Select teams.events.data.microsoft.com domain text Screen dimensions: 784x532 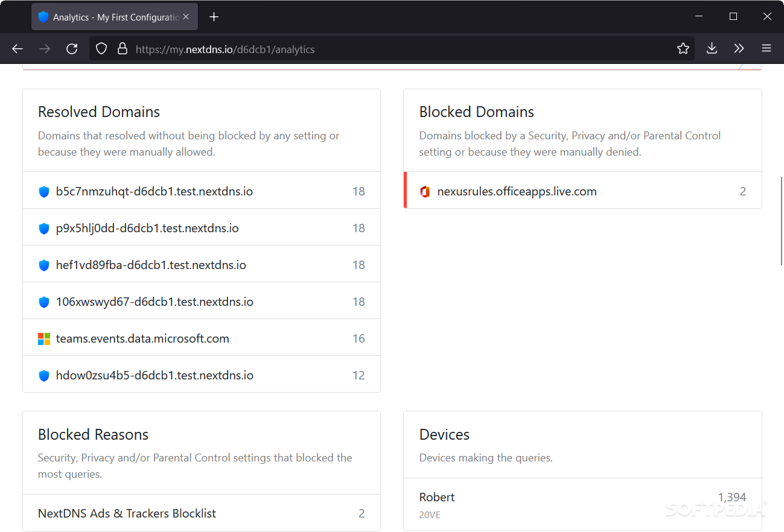click(x=142, y=338)
